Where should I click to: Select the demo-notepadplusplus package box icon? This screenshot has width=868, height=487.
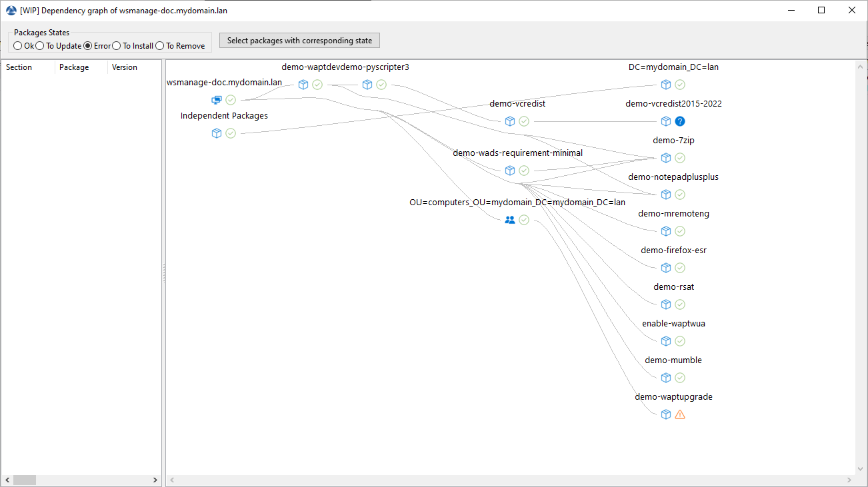665,195
